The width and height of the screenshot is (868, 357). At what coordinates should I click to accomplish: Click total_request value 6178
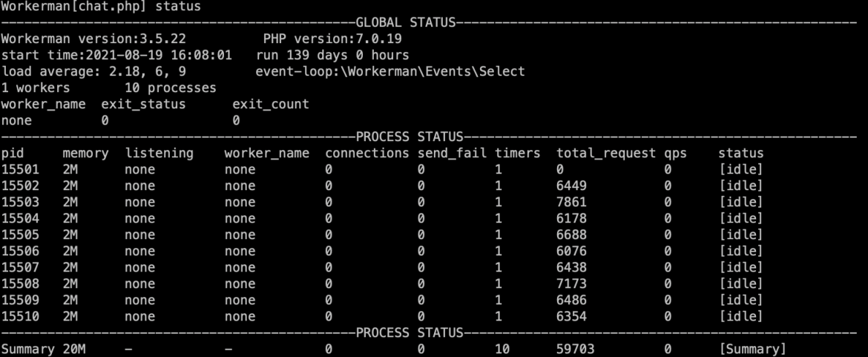click(x=571, y=218)
